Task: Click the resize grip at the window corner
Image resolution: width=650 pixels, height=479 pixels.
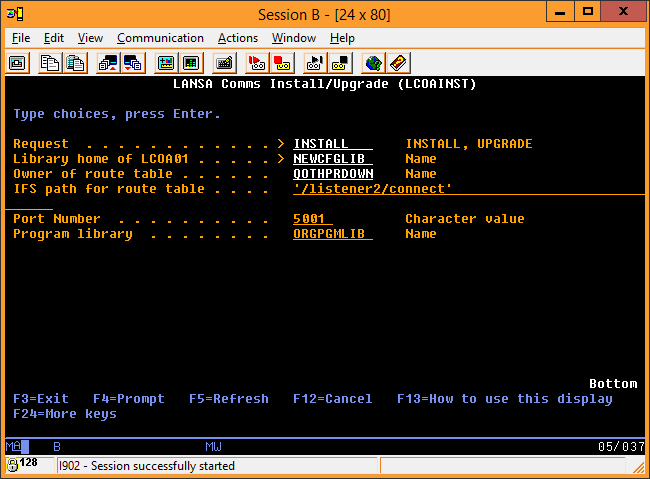Action: click(x=638, y=467)
